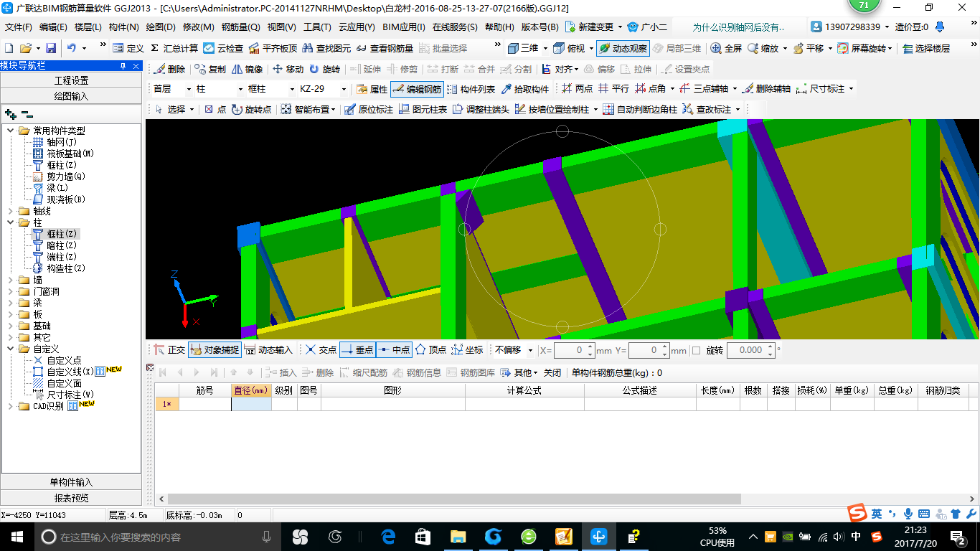This screenshot has width=980, height=551.
Task: Toggle 顶点 vertex snap
Action: click(x=430, y=349)
